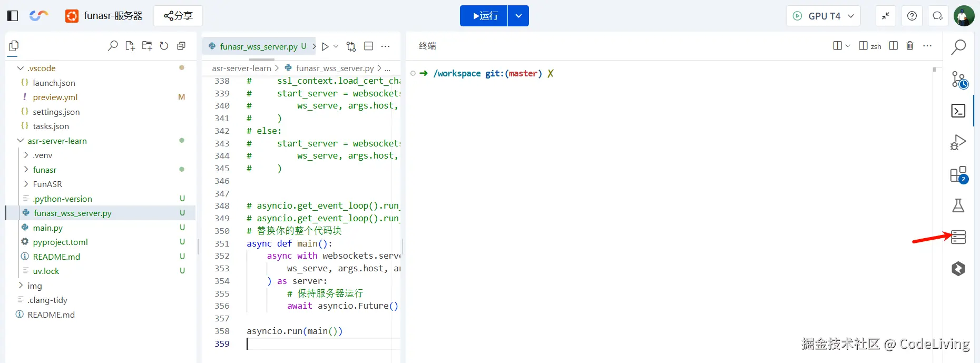The height and width of the screenshot is (363, 980).
Task: Run the Python file with play icon
Action: 325,46
